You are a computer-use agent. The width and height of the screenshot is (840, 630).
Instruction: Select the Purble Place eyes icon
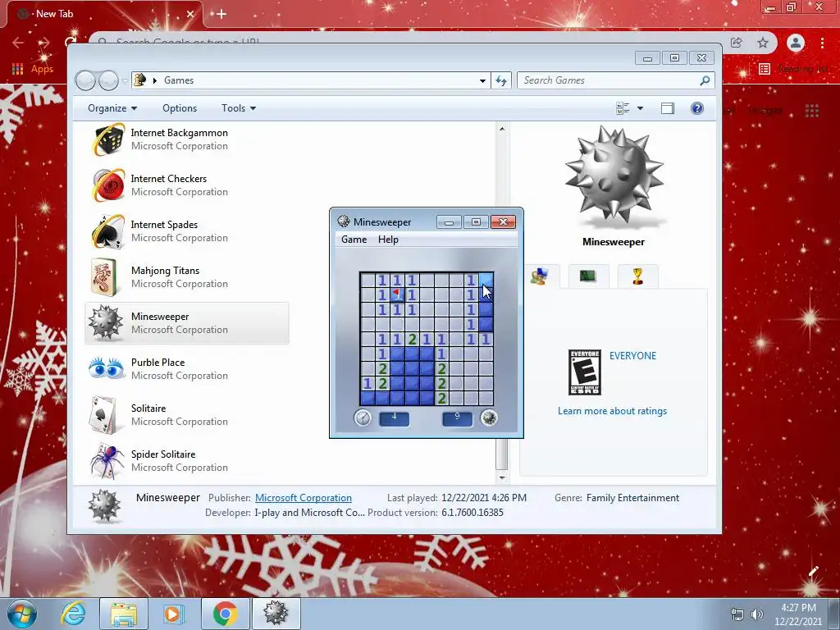point(106,368)
